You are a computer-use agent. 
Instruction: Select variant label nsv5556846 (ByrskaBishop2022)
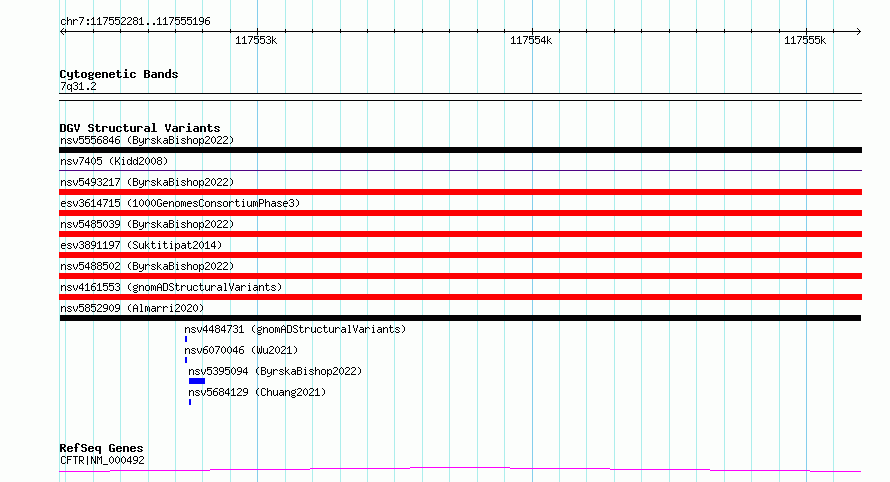point(147,141)
